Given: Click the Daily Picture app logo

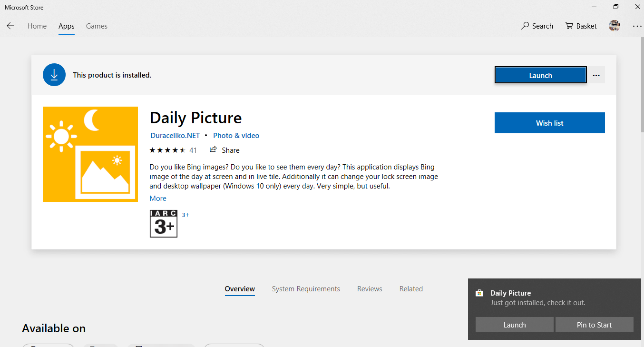Looking at the screenshot, I should click(x=90, y=154).
